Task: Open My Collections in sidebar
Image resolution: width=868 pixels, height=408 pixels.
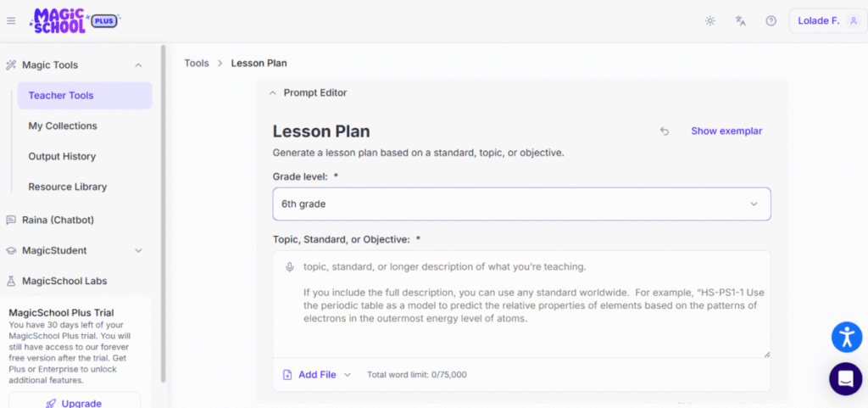Action: 63,126
